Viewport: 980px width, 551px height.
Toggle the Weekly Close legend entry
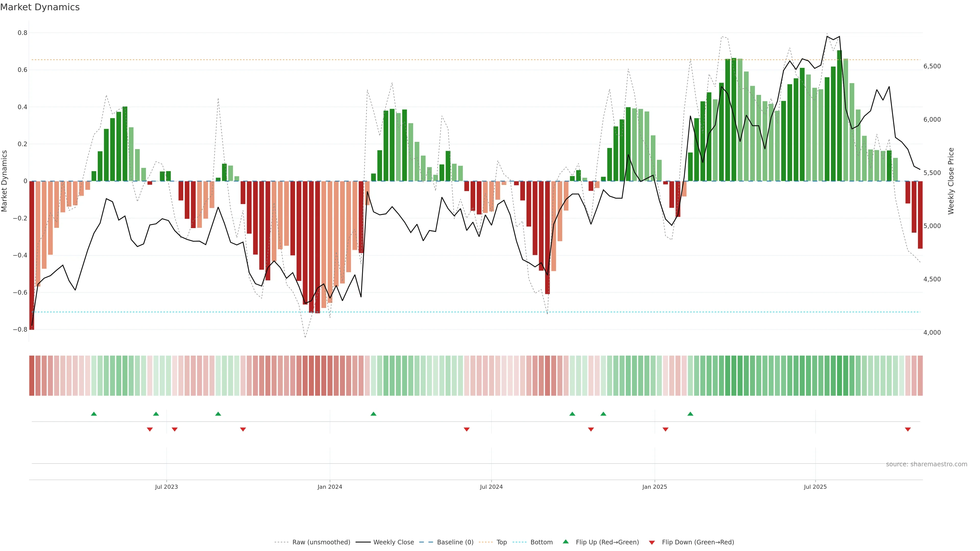coord(393,542)
